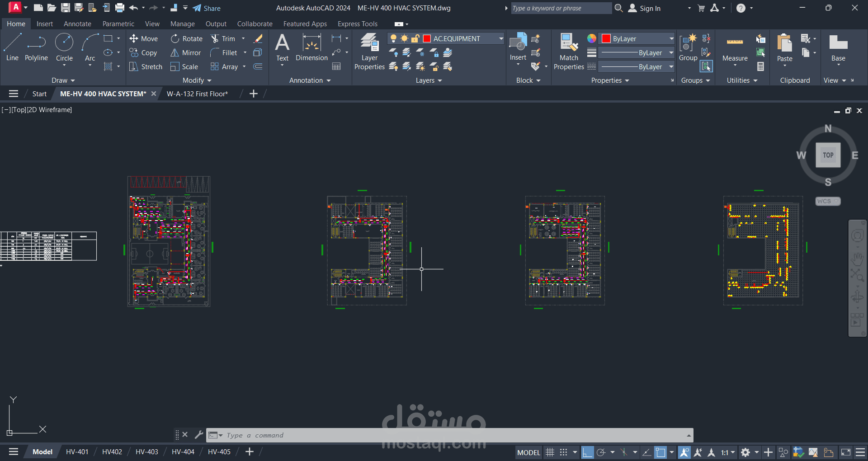Click the Paste clipboard button

[785, 47]
